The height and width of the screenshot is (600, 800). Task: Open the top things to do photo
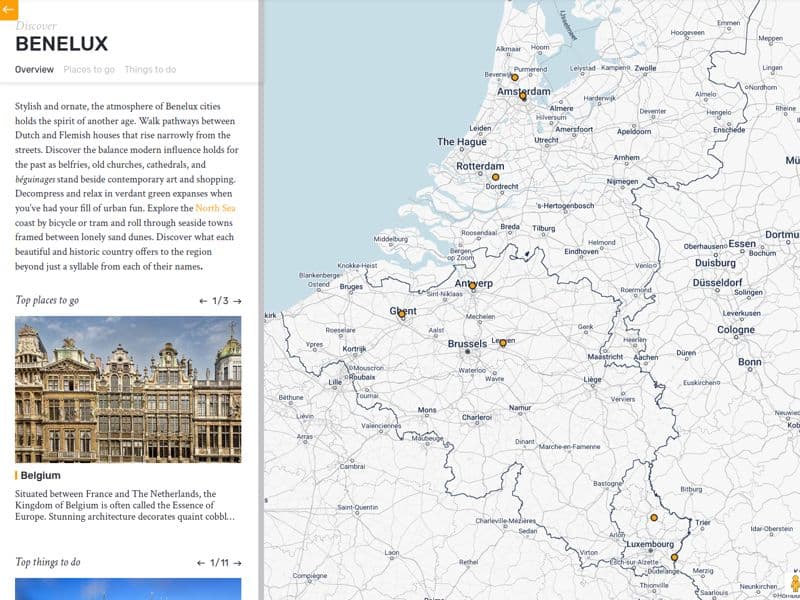pyautogui.click(x=128, y=589)
